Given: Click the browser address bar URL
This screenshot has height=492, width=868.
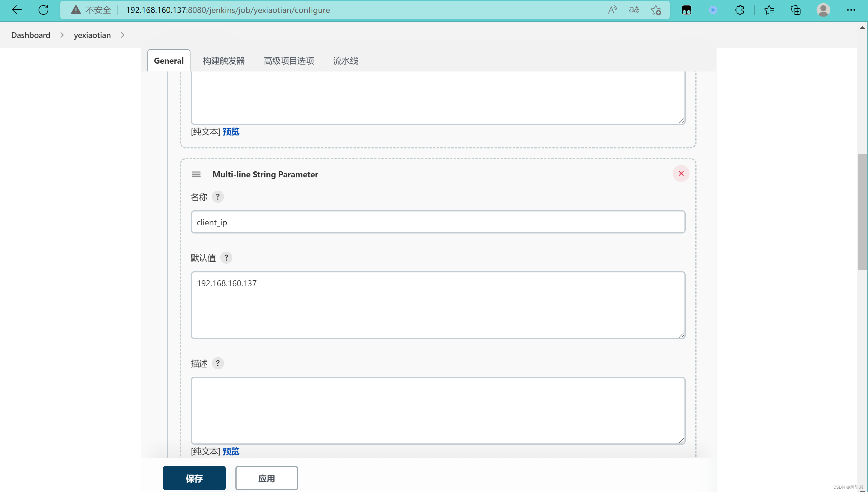Looking at the screenshot, I should point(228,10).
